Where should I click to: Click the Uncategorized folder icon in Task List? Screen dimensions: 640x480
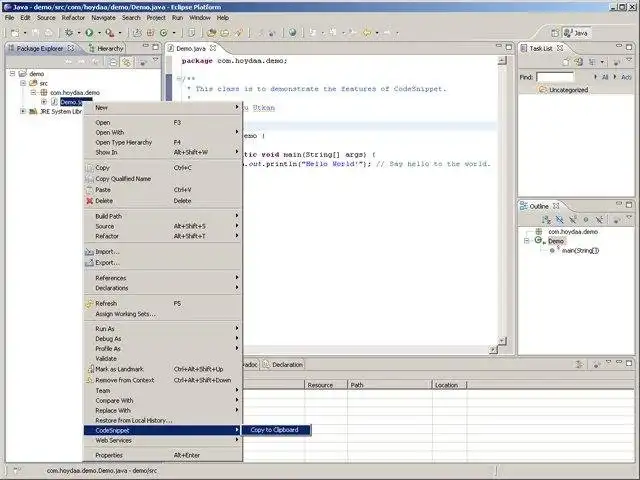click(542, 89)
